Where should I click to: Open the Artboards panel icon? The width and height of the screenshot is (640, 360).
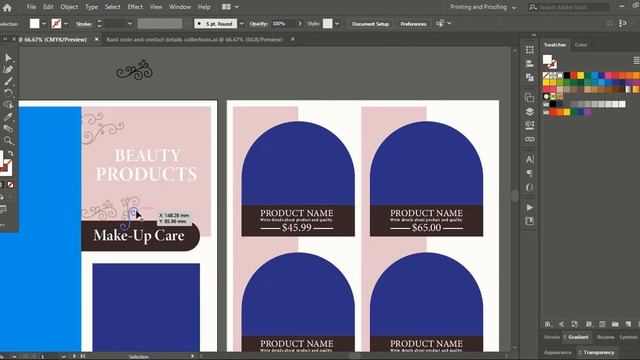coord(529,97)
